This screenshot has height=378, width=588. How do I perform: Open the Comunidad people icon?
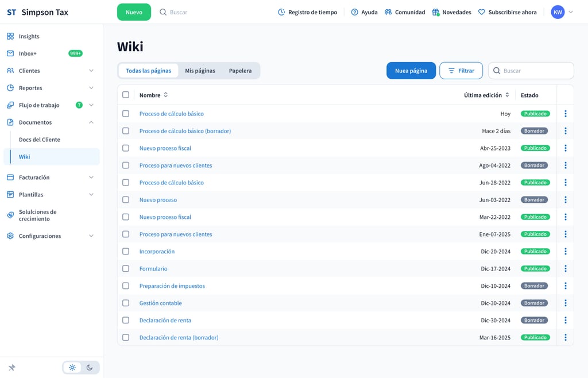pos(388,12)
